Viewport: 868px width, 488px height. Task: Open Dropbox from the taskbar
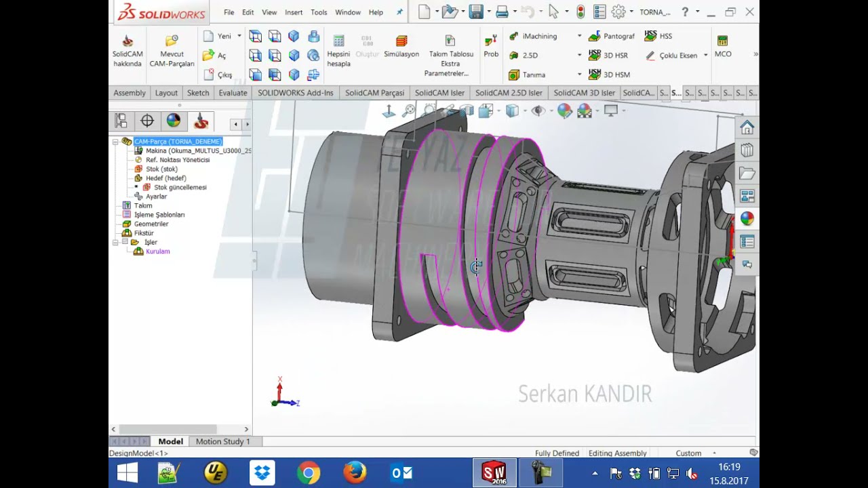pyautogui.click(x=262, y=472)
